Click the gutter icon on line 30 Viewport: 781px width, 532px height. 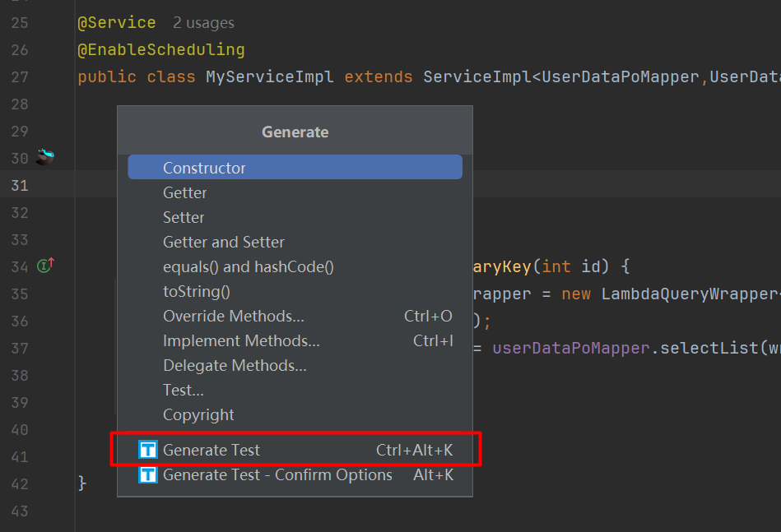pos(45,157)
